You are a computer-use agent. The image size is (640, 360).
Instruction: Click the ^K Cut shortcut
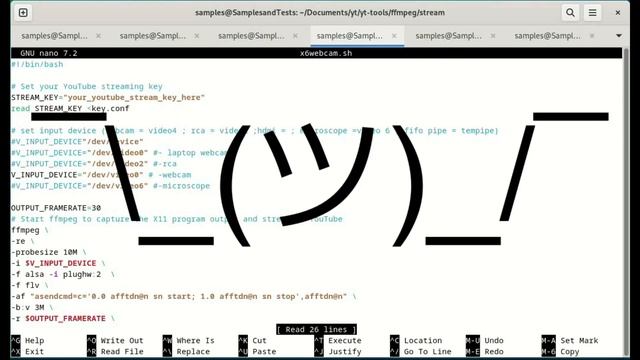pyautogui.click(x=253, y=340)
